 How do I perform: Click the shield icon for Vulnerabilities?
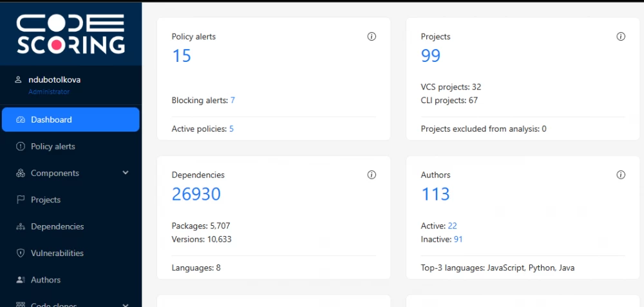tap(20, 253)
